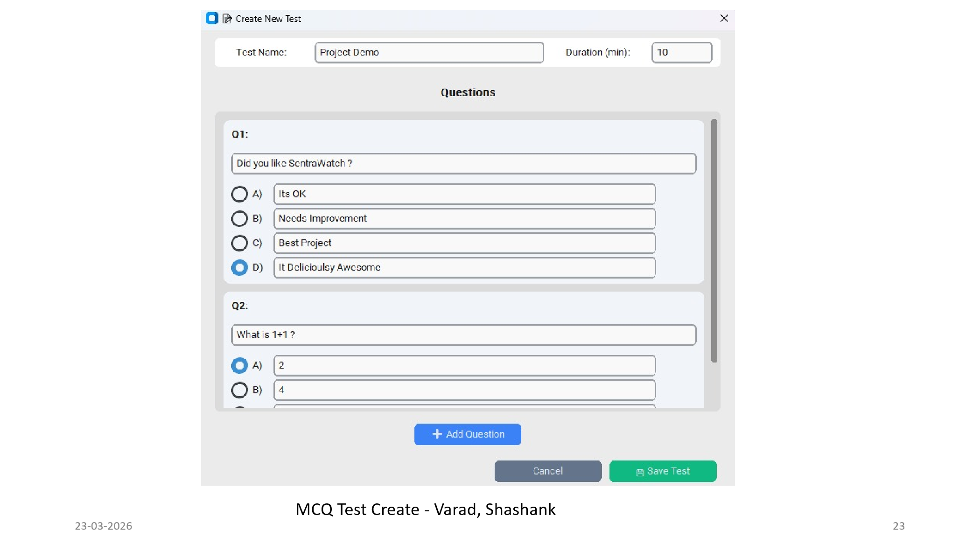Viewport: 980px width, 551px height.
Task: Select radio option A for Q1
Action: tap(239, 194)
